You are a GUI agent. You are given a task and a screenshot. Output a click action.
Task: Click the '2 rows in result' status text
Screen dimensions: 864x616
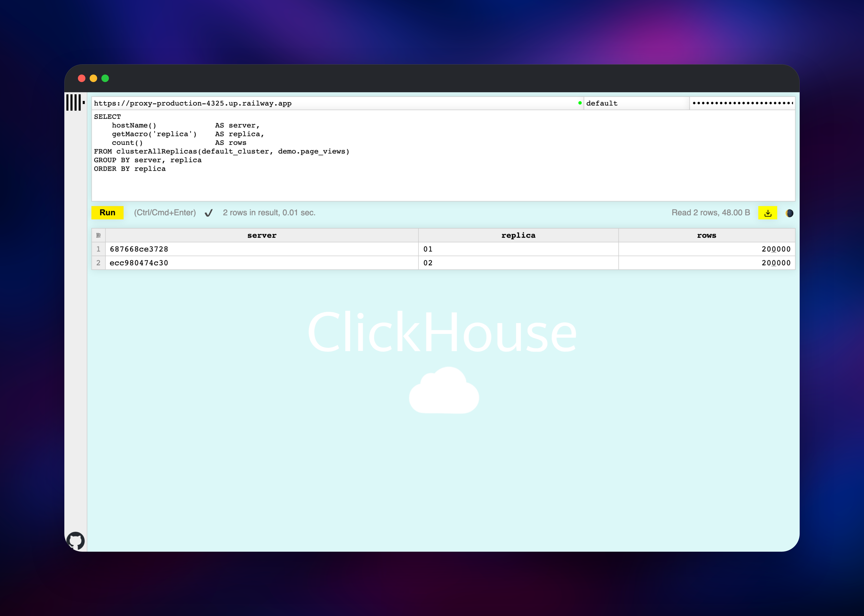coord(269,213)
